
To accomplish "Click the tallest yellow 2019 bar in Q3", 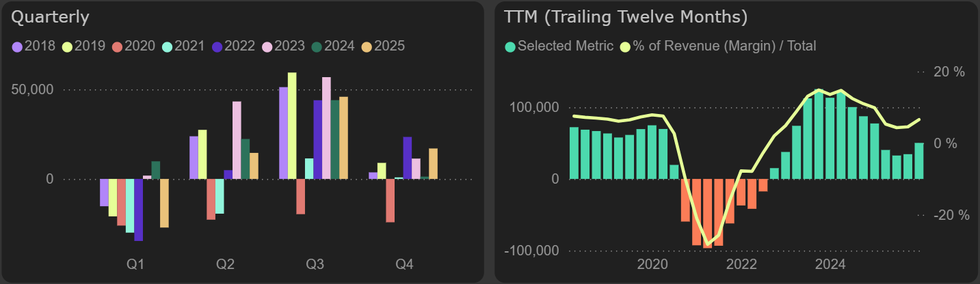I will pos(292,126).
